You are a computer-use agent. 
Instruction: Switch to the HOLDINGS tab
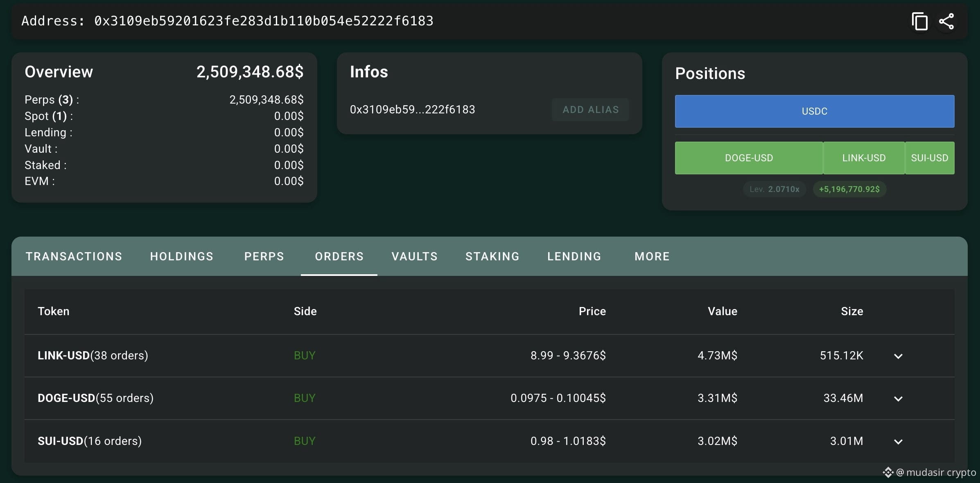pyautogui.click(x=182, y=256)
